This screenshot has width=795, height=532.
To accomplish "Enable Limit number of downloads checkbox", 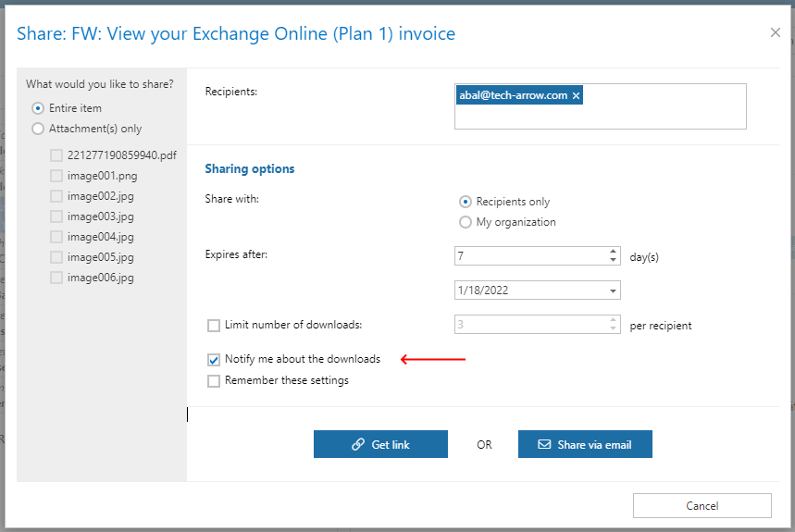I will (214, 326).
